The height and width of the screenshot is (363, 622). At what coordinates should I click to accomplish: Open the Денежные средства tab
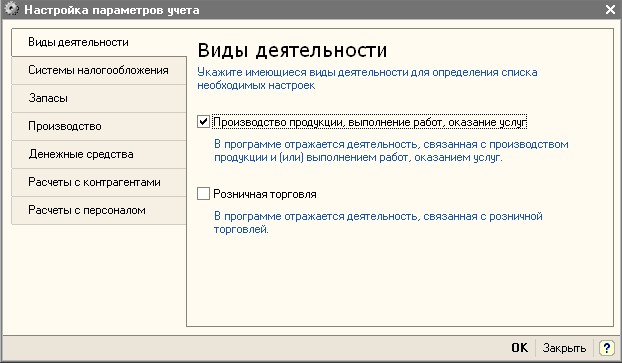[99, 154]
